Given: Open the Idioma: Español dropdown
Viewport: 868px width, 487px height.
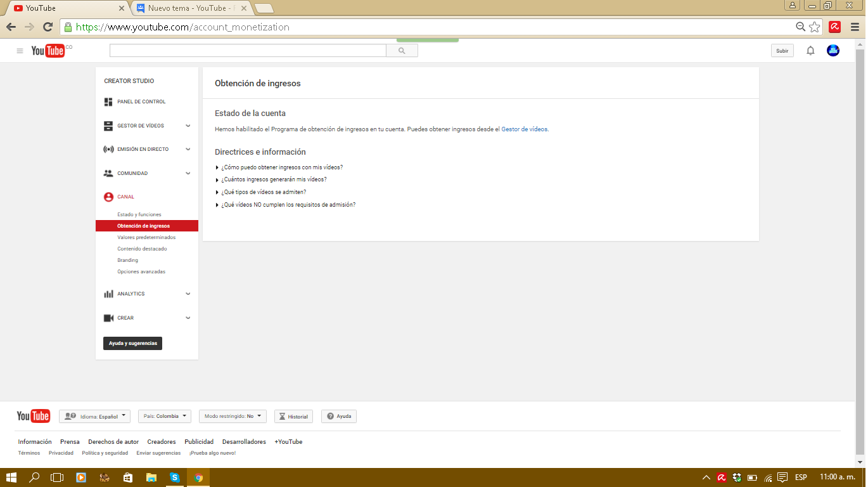Looking at the screenshot, I should click(x=94, y=417).
